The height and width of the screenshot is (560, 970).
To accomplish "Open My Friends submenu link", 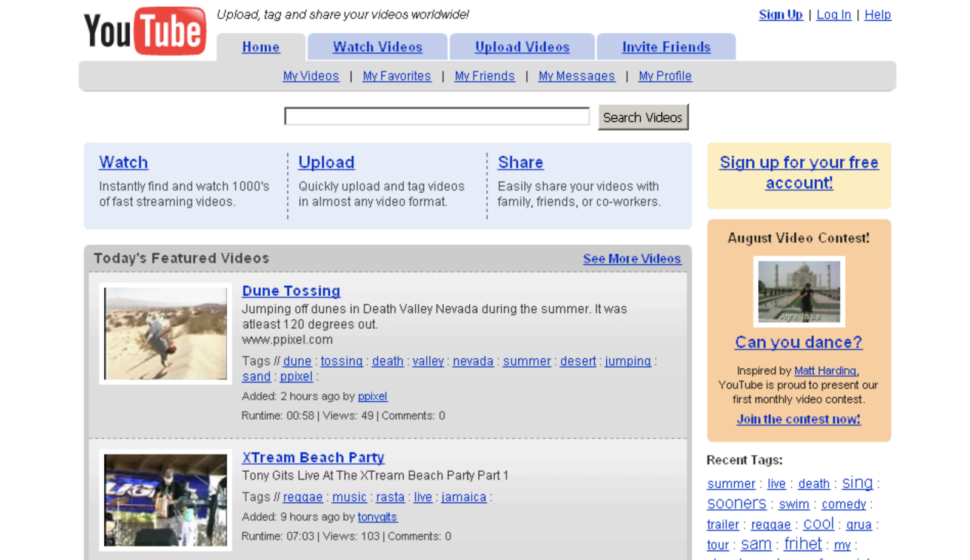I will click(484, 76).
